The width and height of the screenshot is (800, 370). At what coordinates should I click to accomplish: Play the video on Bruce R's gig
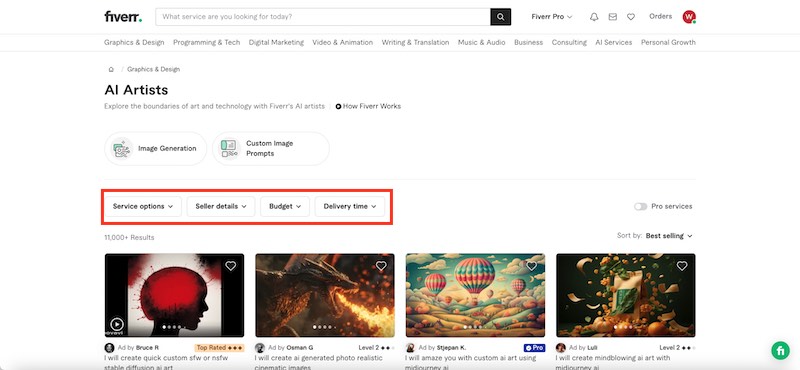117,324
